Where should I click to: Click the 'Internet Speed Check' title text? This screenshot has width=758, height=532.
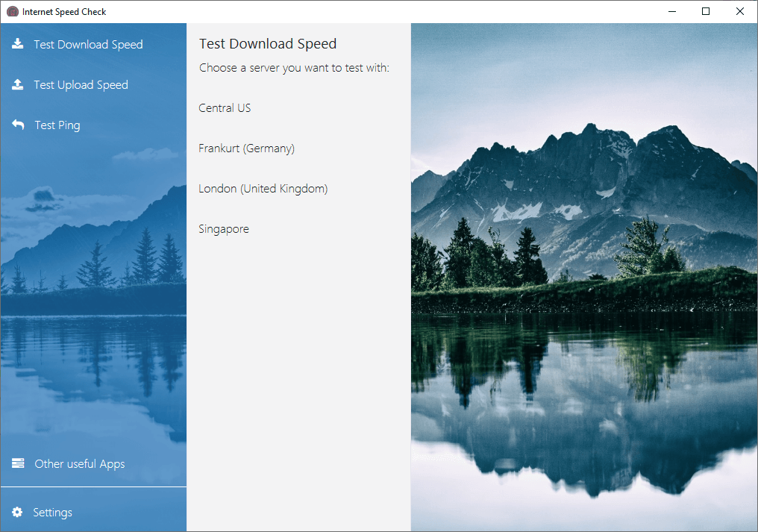coord(64,12)
